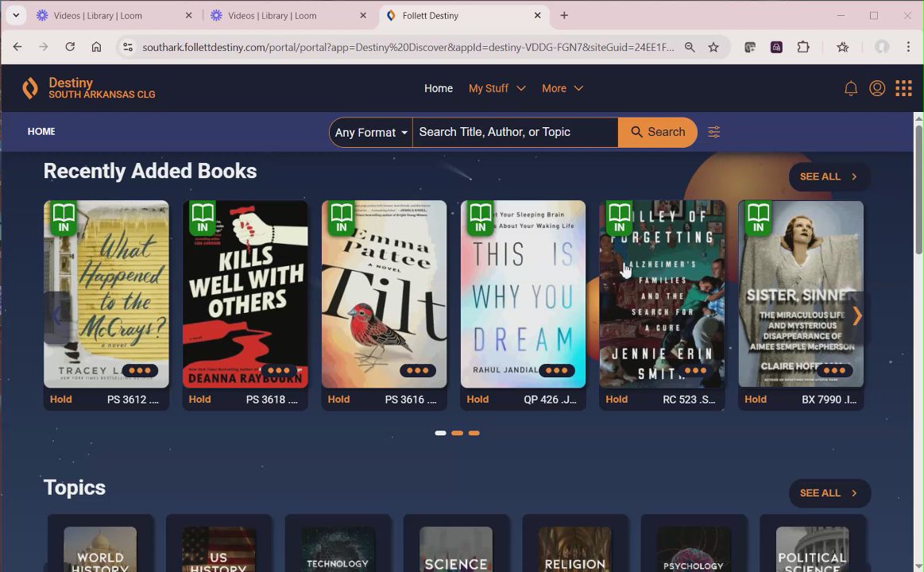The image size is (924, 572).
Task: Open more options on What Happened to the McCrays
Action: [x=140, y=370]
